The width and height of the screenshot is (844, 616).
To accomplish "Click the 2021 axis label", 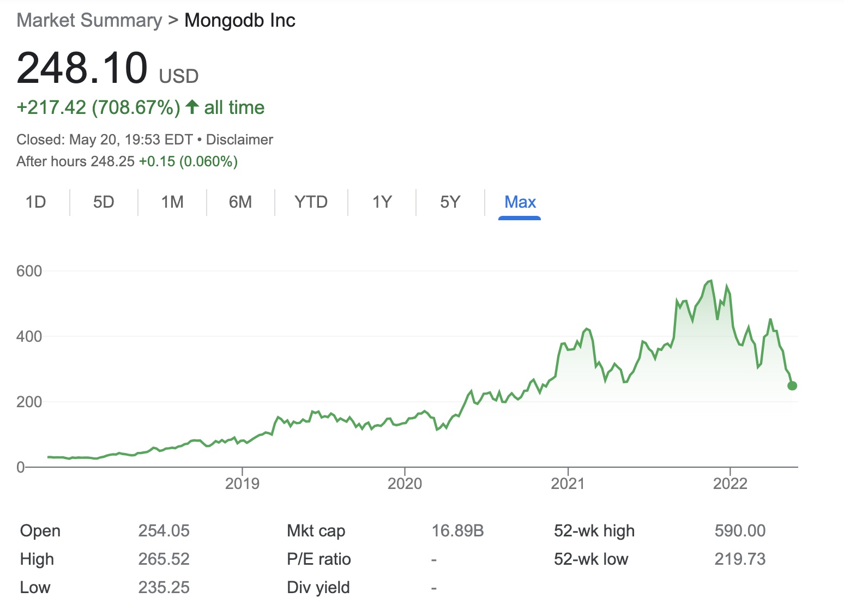I will (x=568, y=484).
